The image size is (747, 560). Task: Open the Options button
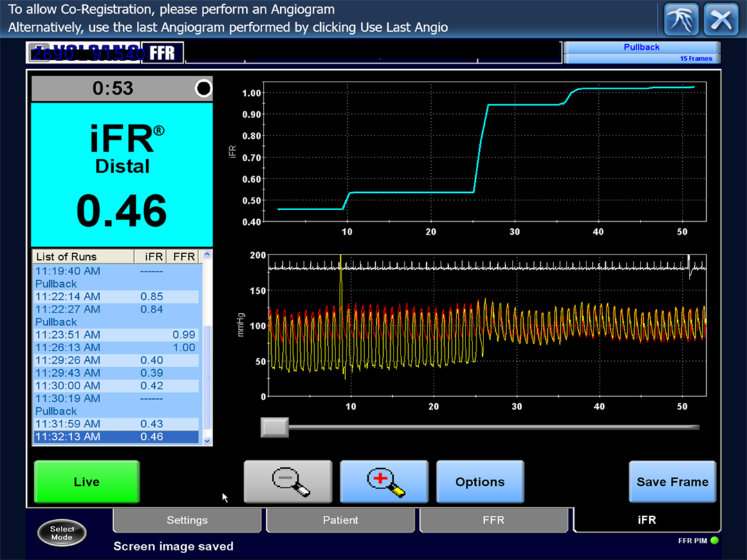point(480,481)
